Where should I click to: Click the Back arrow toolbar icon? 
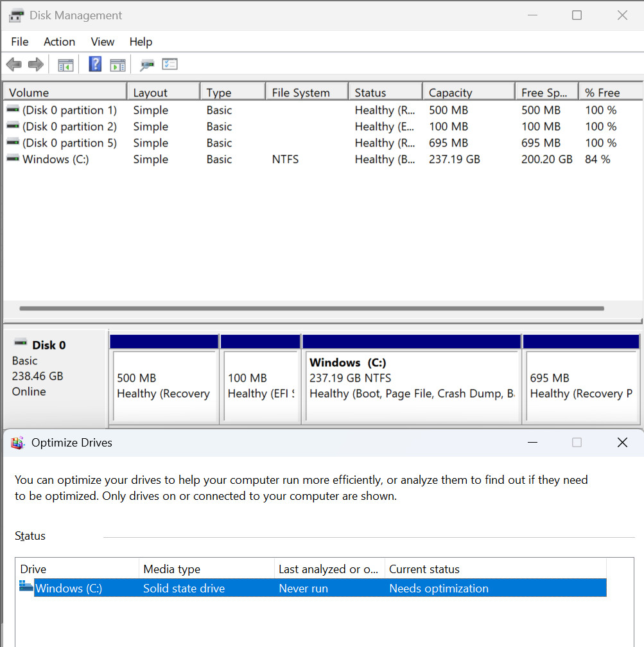pos(14,64)
